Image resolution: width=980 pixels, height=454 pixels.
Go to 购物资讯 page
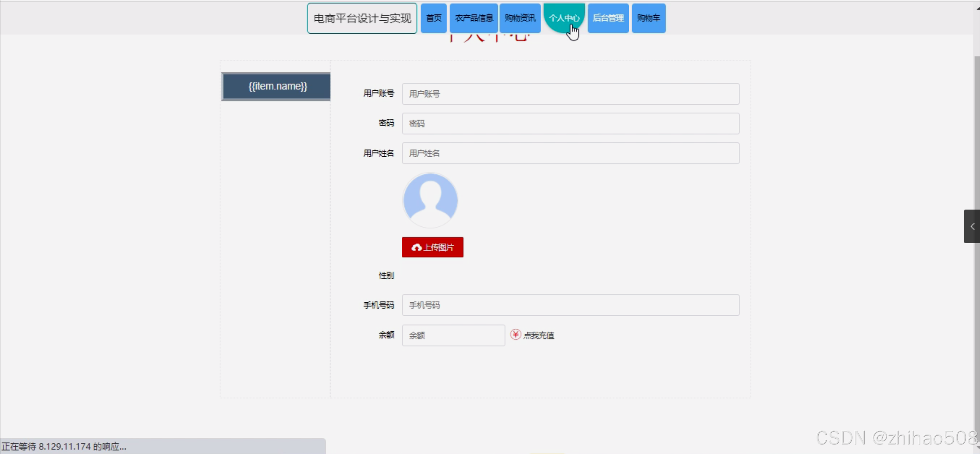(x=520, y=18)
